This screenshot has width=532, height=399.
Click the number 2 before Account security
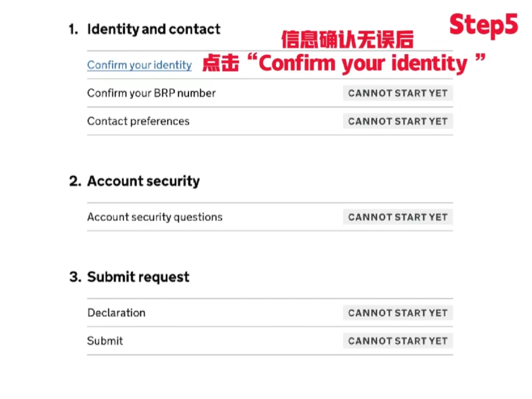tap(75, 181)
